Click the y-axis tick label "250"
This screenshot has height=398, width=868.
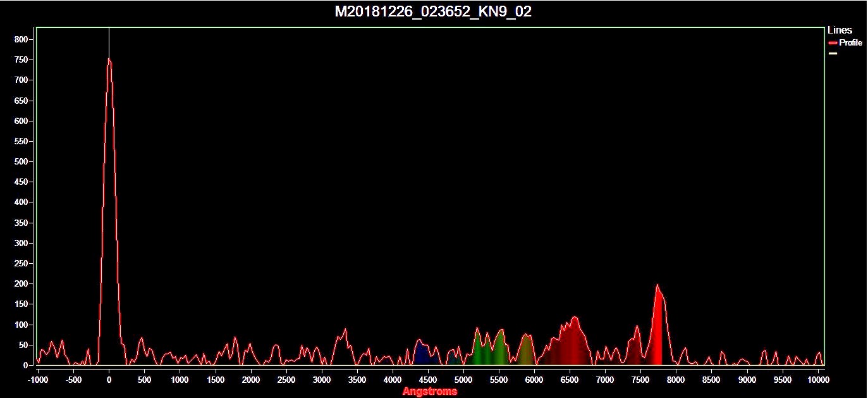[21, 263]
